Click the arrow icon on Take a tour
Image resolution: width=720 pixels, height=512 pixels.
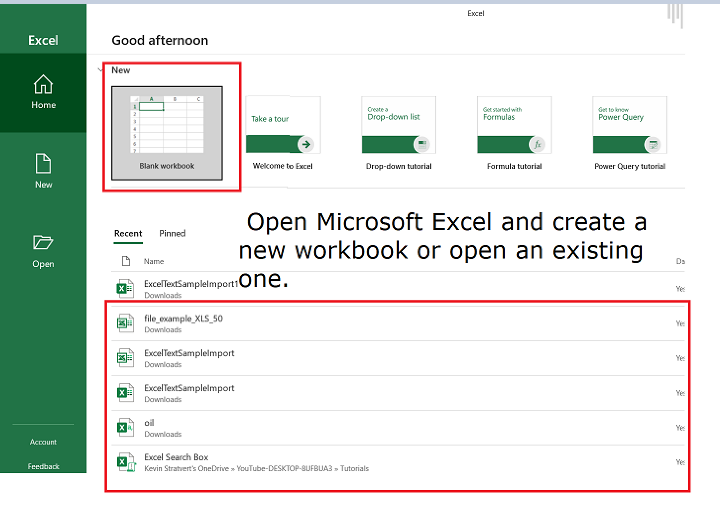(x=306, y=144)
